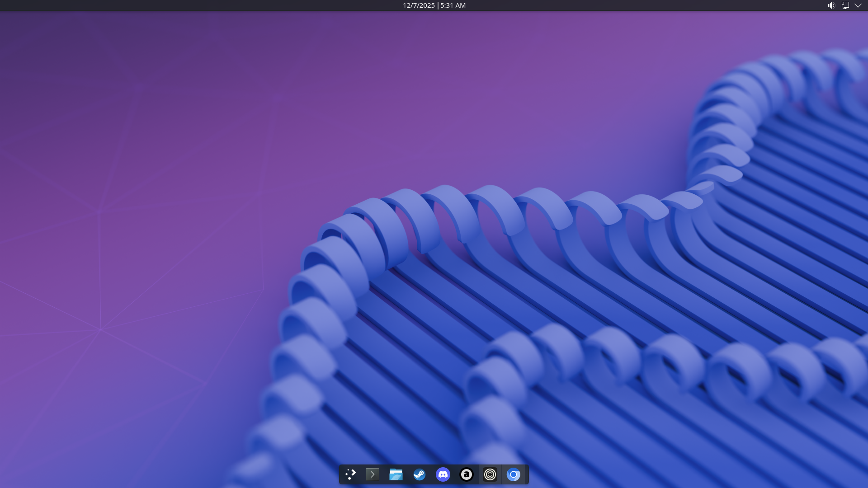Launch the Konsole terminal from dock
Screen dimensions: 868x488
[x=373, y=474]
